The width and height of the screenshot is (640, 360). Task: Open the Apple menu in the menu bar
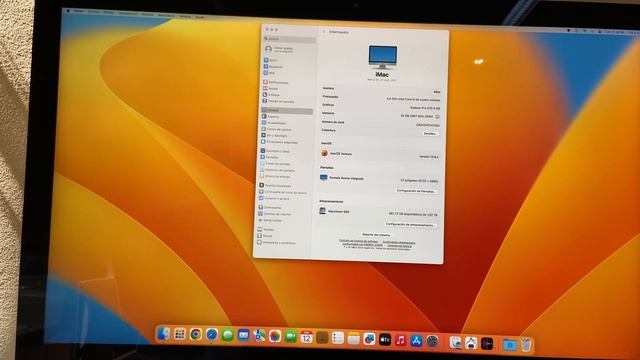(x=68, y=11)
